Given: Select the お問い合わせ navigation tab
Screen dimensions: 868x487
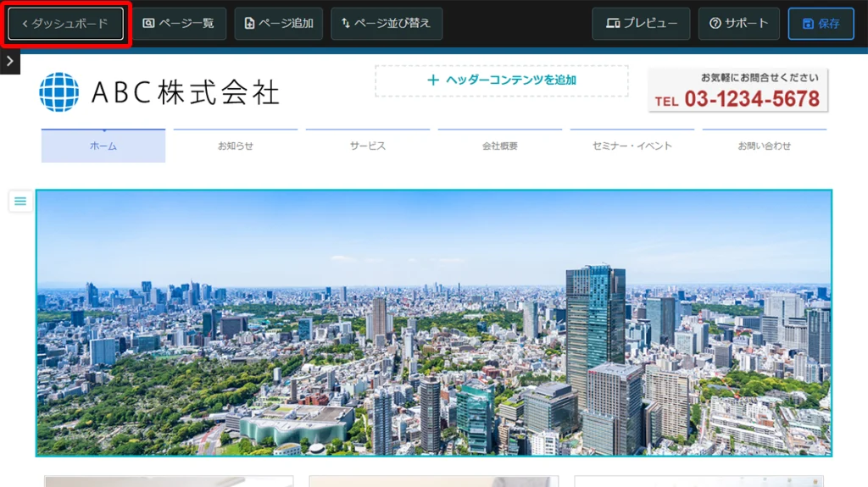Looking at the screenshot, I should (x=765, y=146).
